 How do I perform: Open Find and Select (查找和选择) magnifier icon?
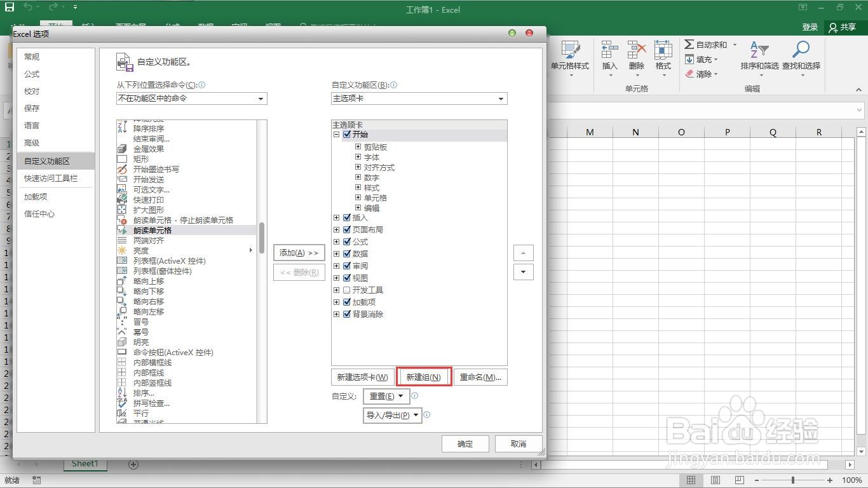(801, 50)
